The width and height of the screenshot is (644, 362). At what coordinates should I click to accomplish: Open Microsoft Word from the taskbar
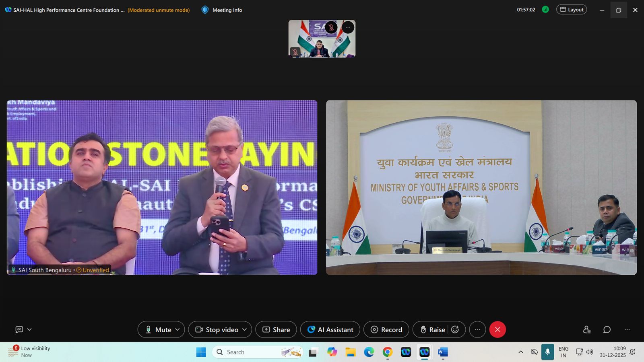[x=443, y=352]
